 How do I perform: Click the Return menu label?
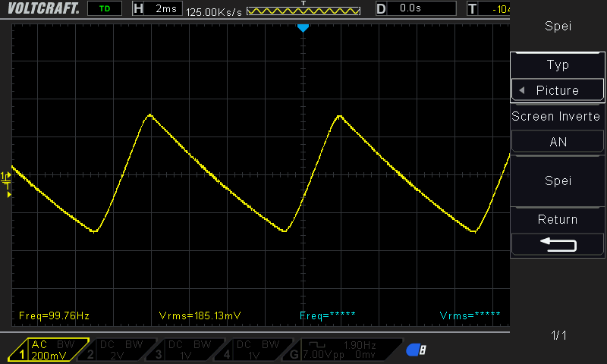[558, 219]
